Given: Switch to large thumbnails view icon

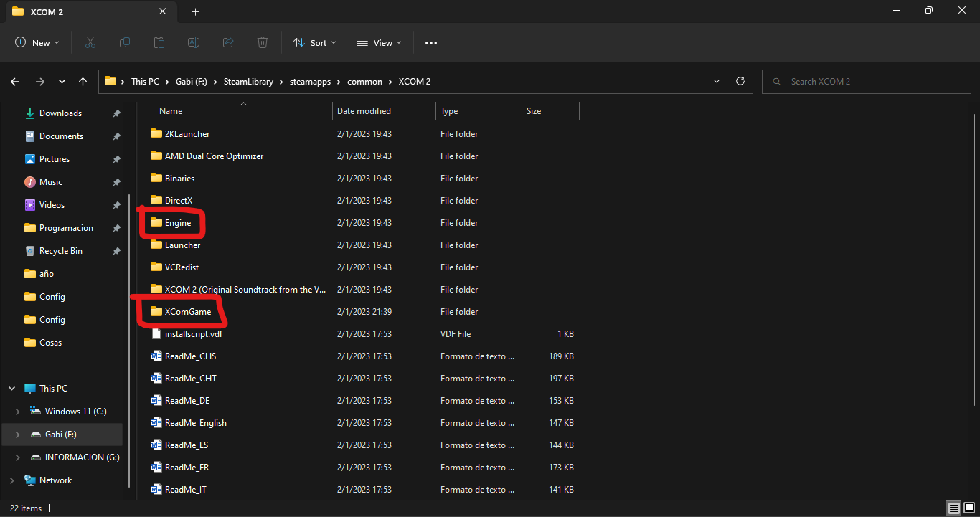Looking at the screenshot, I should 969,508.
